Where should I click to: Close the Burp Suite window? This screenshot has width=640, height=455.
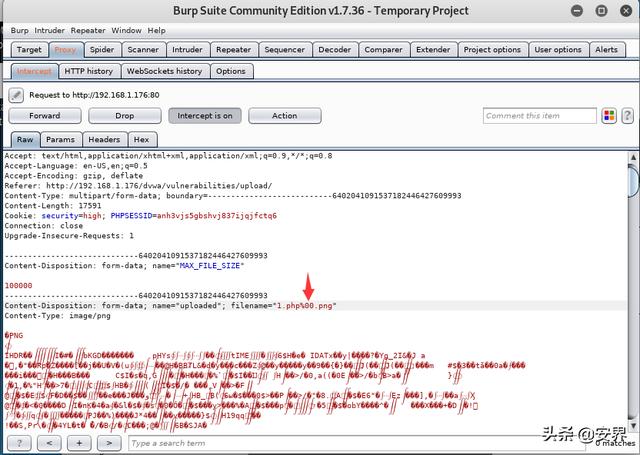click(x=626, y=11)
